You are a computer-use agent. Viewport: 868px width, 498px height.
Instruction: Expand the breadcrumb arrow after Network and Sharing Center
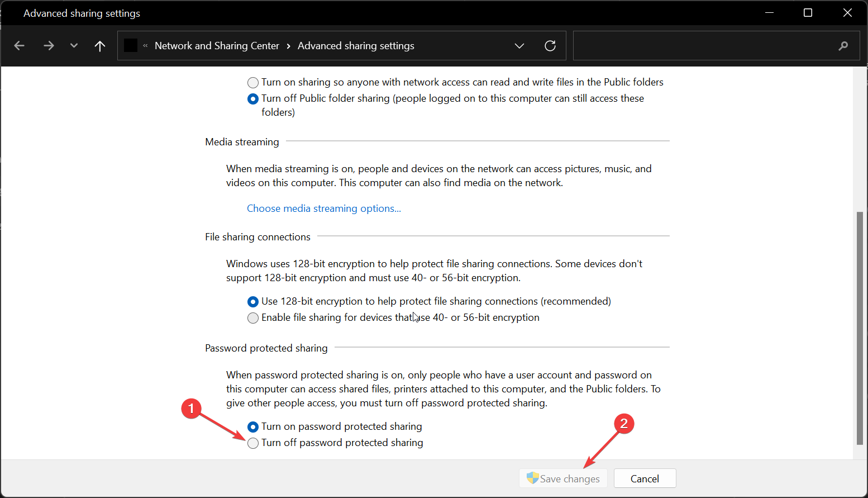[288, 46]
